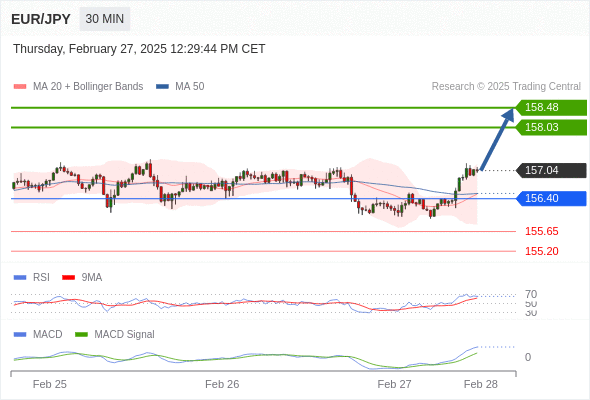Click the 156.40 pivot price tag
The height and width of the screenshot is (400, 590).
pyautogui.click(x=551, y=198)
